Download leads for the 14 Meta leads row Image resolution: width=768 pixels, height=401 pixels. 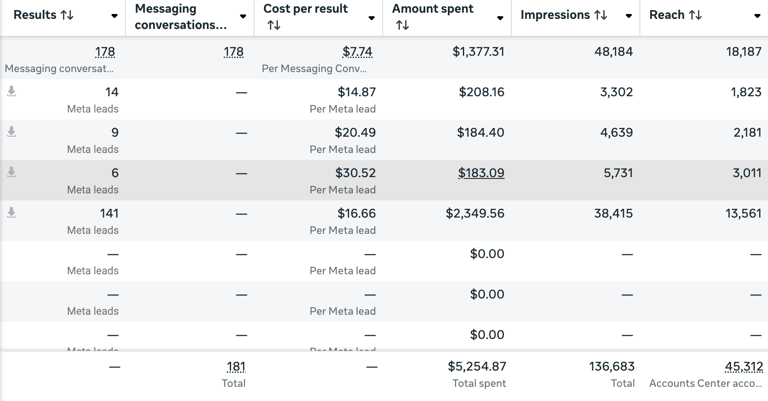[11, 91]
